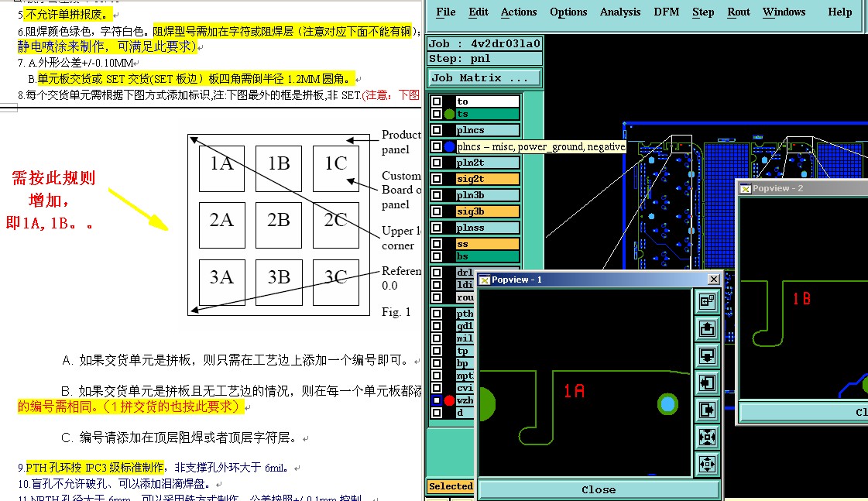Select the 'sig2t' layer name
Image resolution: width=868 pixels, height=501 pixels.
coord(488,179)
